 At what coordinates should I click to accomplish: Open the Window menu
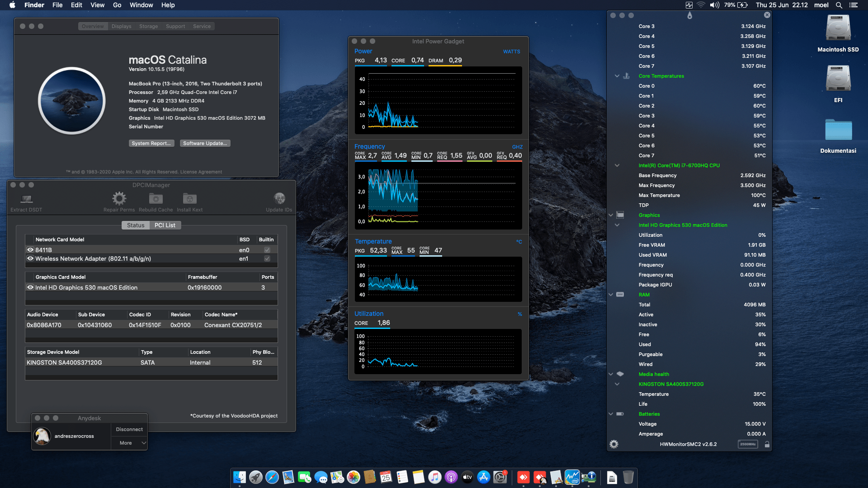142,5
